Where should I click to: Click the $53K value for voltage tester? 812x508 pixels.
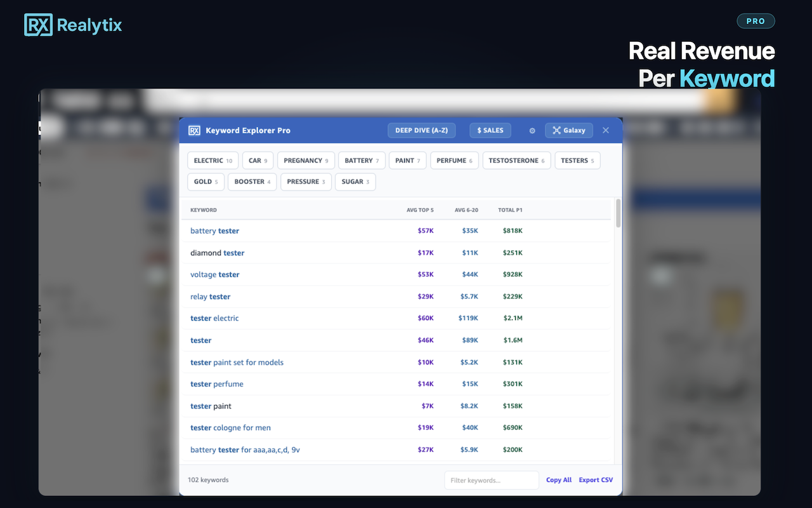(x=426, y=275)
